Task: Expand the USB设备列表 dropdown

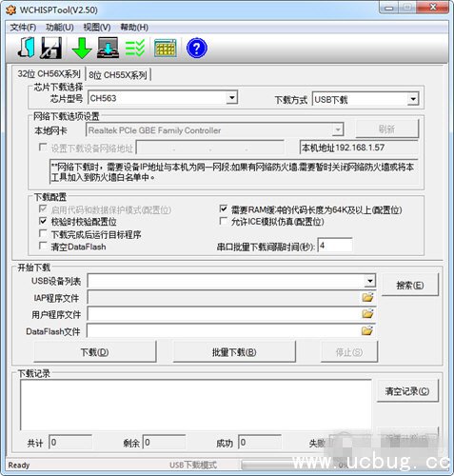Action: pos(370,281)
